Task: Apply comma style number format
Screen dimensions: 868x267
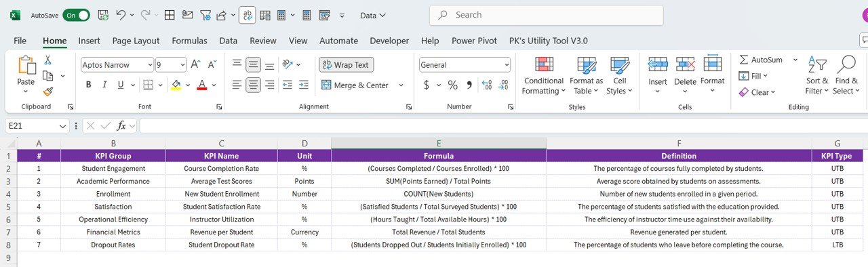Action: [469, 85]
